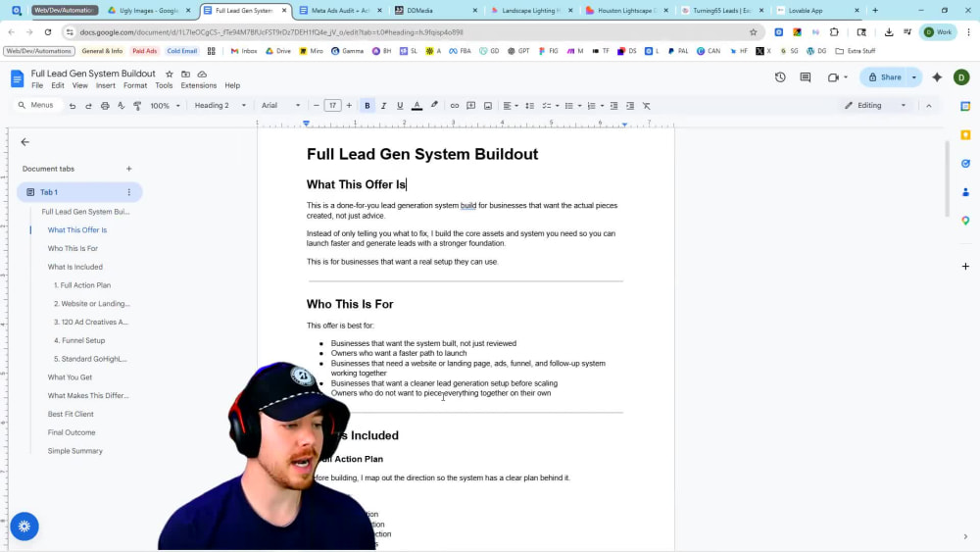Open Google Maps in the side panel
The height and width of the screenshot is (552, 980).
click(x=965, y=221)
